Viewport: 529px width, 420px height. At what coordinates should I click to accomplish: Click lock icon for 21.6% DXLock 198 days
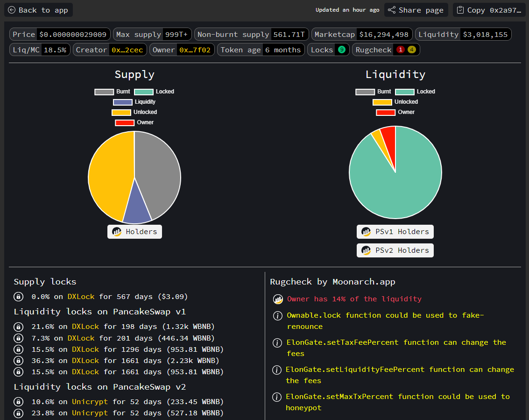(x=19, y=327)
